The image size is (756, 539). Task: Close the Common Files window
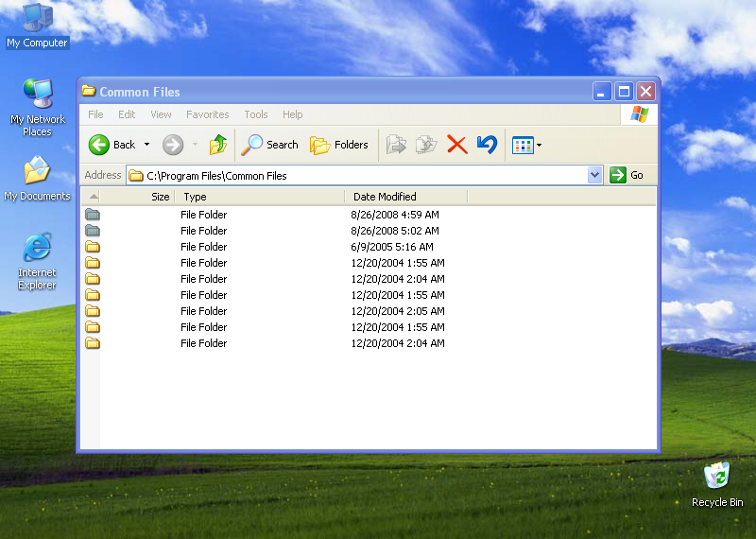646,91
